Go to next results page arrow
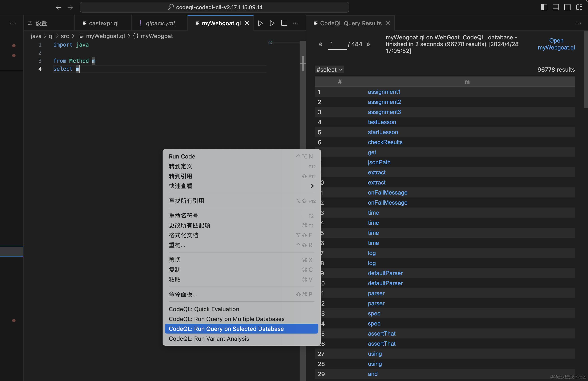 tap(368, 45)
